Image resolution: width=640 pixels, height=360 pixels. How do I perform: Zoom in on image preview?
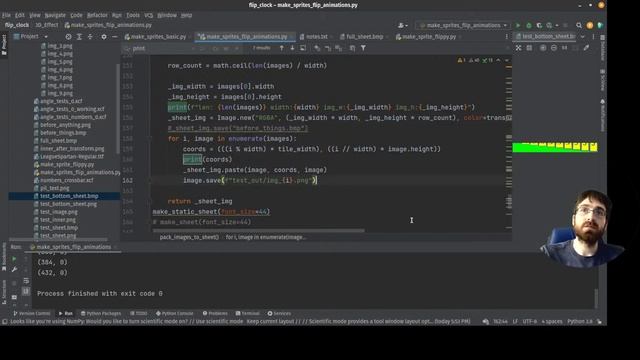[543, 48]
